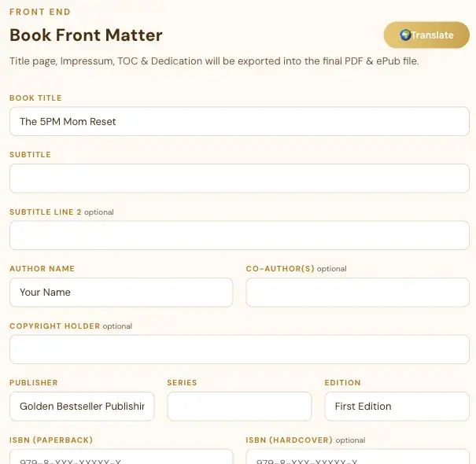Focus the Copyright Holder field
476x464 pixels.
[x=239, y=349]
